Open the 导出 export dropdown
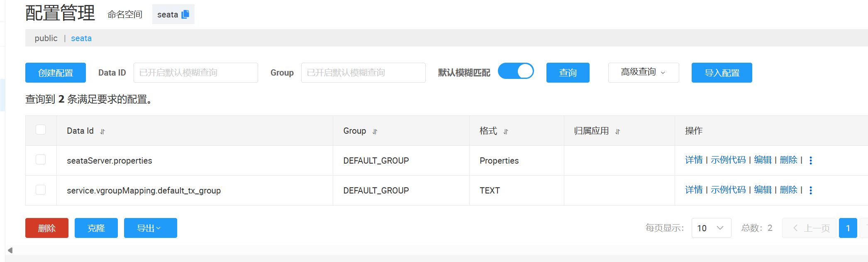868x262 pixels. click(150, 228)
